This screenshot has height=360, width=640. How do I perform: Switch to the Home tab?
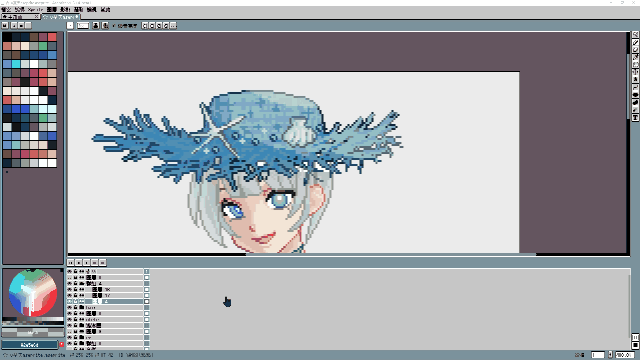pyautogui.click(x=20, y=17)
